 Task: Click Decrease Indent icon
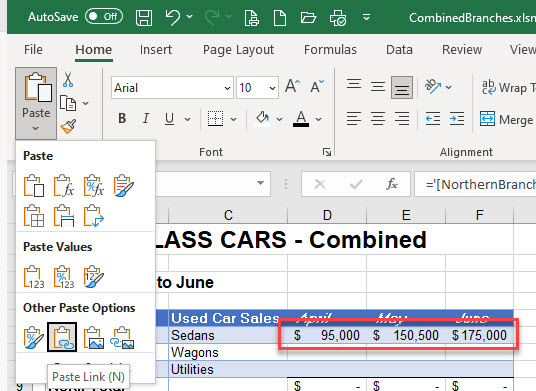coord(433,119)
